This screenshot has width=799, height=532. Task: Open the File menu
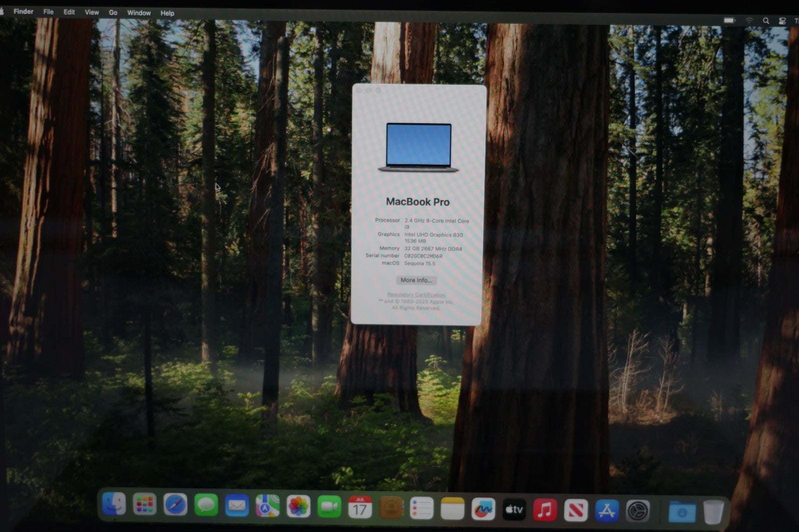tap(48, 12)
